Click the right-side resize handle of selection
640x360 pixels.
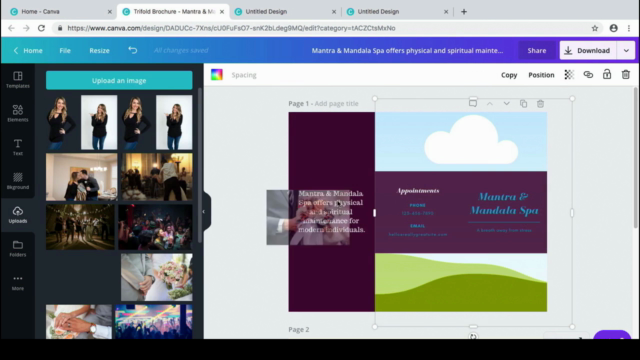(x=572, y=213)
